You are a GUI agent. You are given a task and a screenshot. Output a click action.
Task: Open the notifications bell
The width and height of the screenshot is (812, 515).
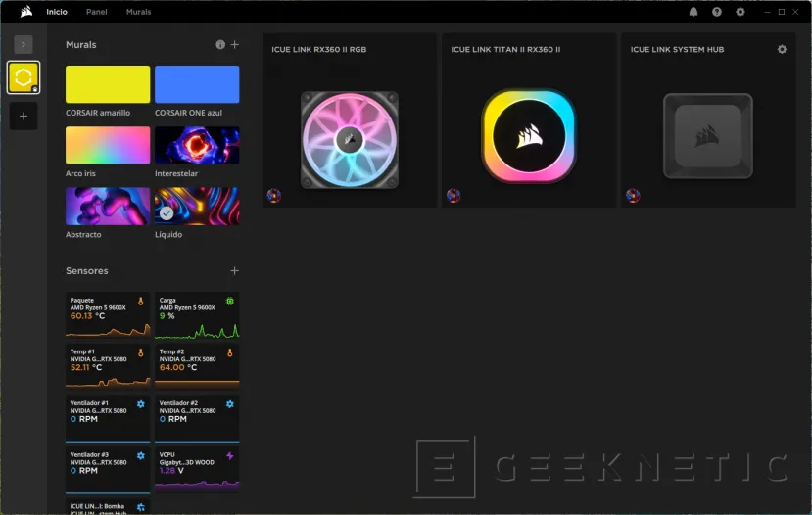click(693, 12)
